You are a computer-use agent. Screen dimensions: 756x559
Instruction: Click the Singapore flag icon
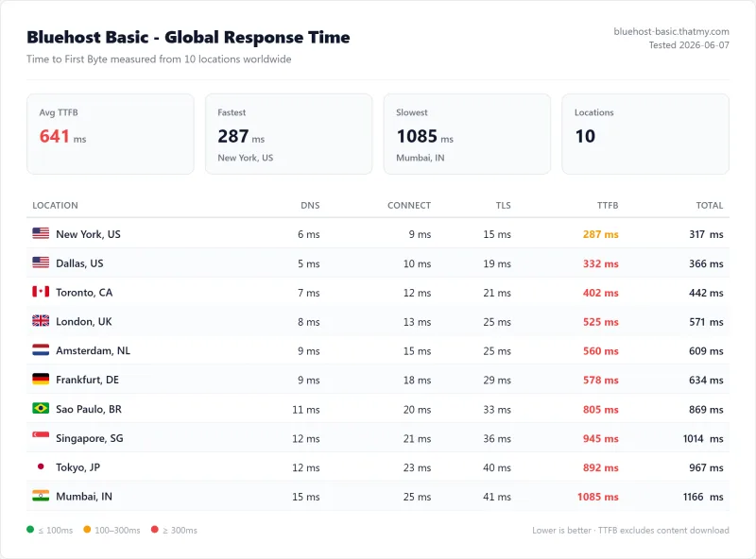pyautogui.click(x=41, y=437)
